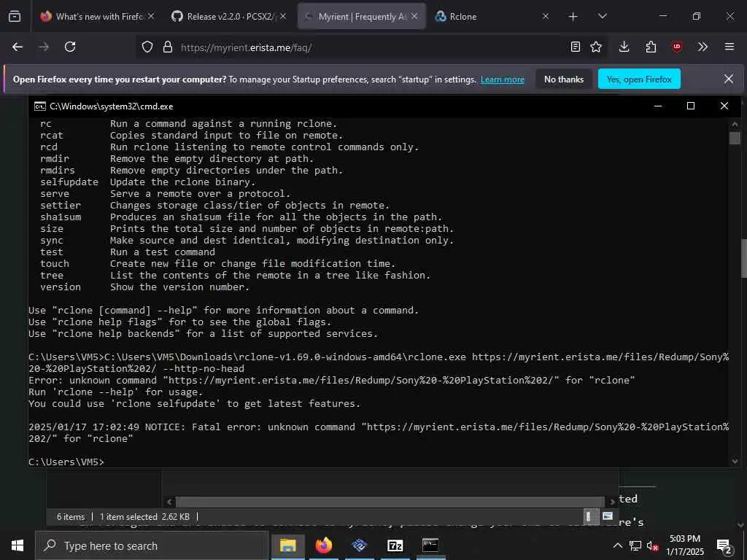This screenshot has height=560, width=747.
Task: Switch Explorer to large icons view
Action: pyautogui.click(x=608, y=517)
